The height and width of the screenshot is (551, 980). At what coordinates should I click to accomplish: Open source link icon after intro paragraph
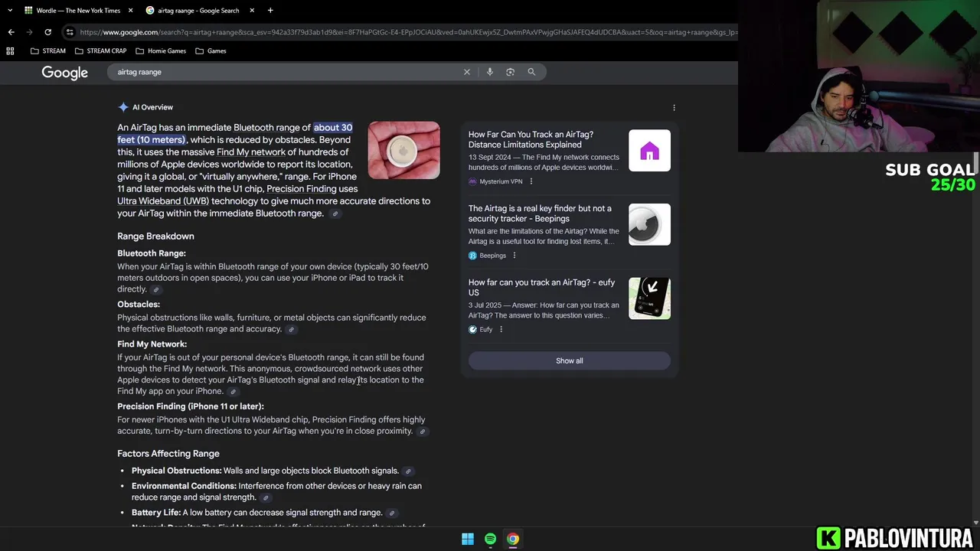pyautogui.click(x=335, y=214)
